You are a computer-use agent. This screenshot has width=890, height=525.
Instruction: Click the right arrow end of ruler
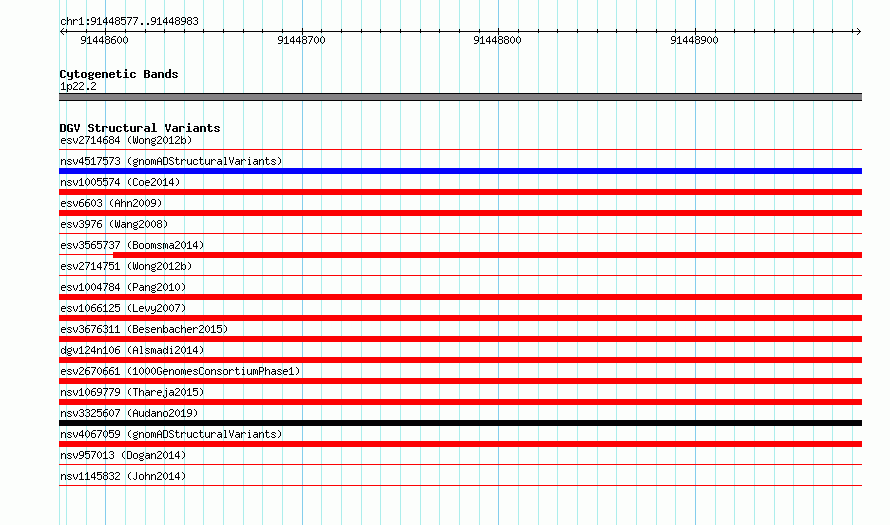(858, 31)
